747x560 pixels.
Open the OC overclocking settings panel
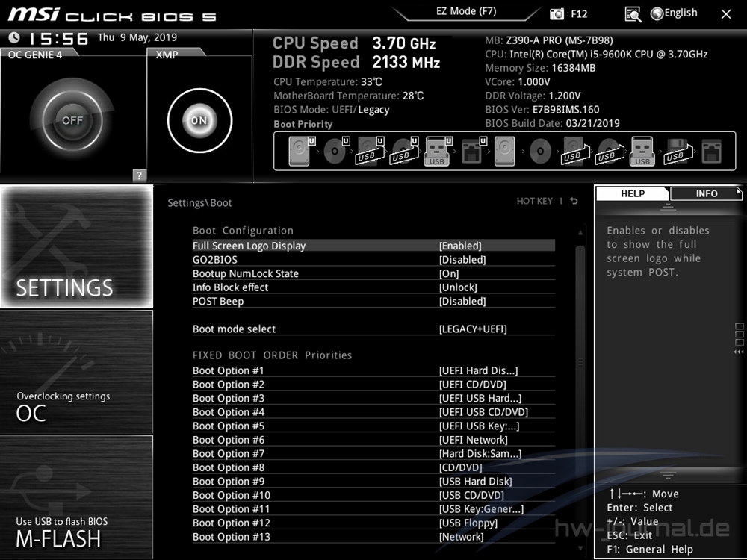[x=77, y=372]
